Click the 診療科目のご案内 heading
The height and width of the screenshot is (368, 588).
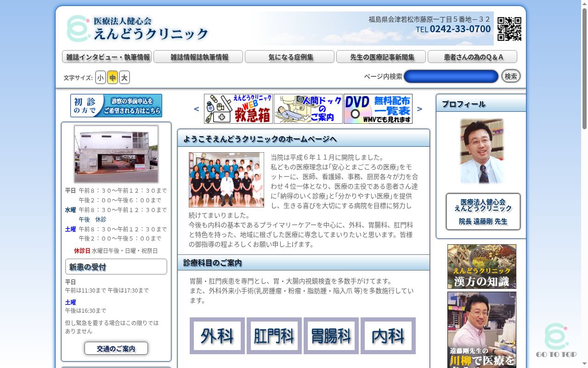[x=304, y=263]
